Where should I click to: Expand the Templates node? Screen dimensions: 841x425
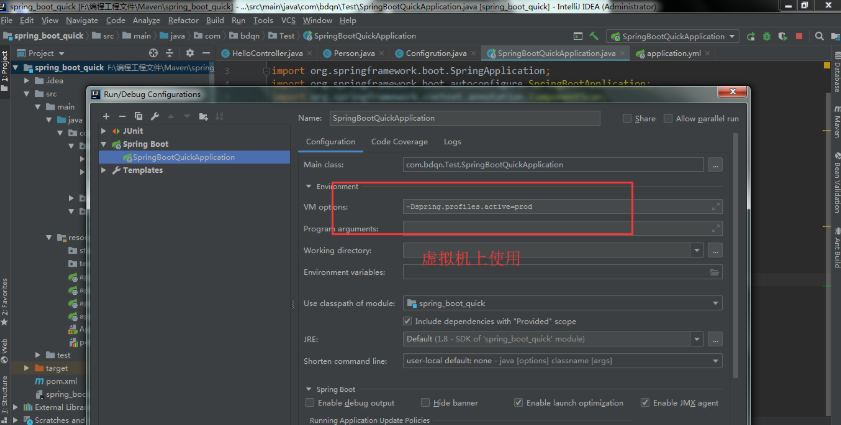(104, 170)
